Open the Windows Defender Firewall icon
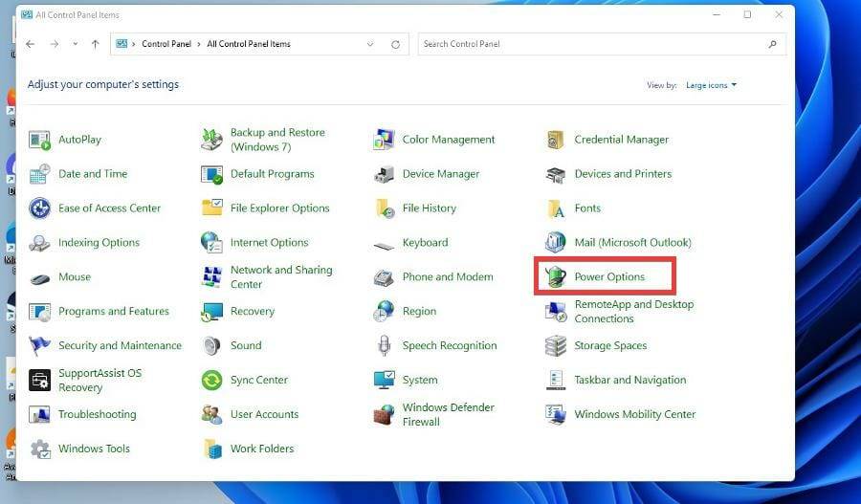Viewport: 861px width, 504px height. tap(384, 415)
